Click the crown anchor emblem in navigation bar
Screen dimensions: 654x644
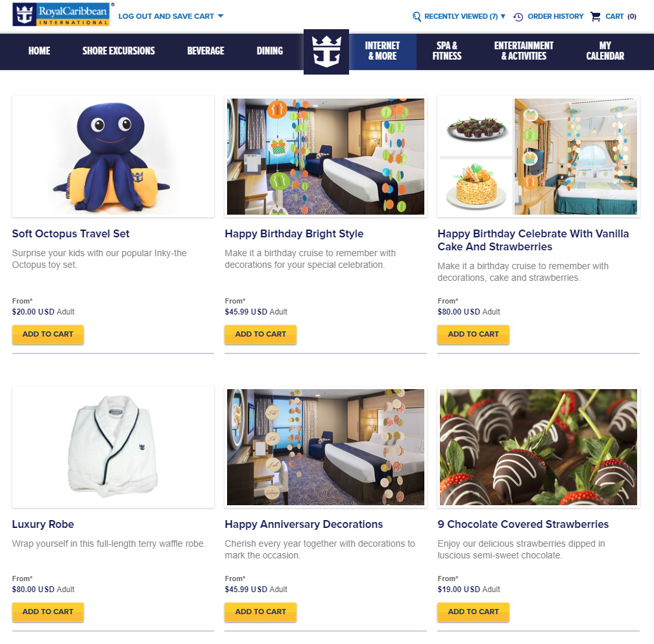[326, 52]
